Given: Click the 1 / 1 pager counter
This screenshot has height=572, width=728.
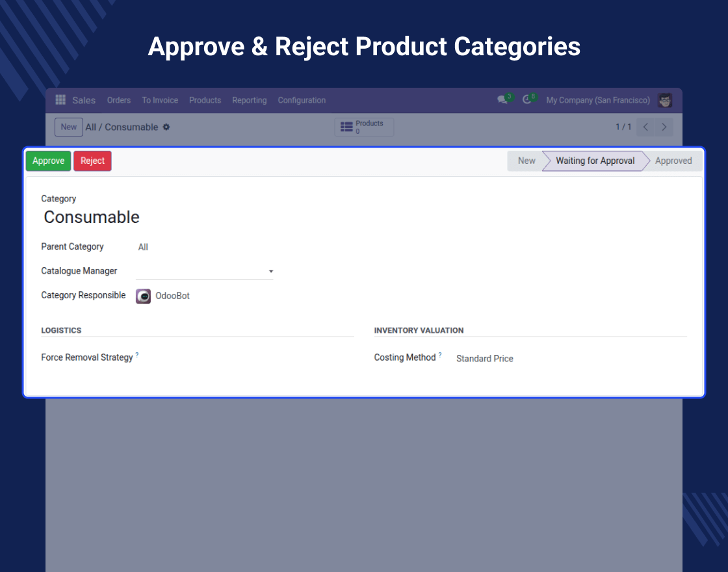Looking at the screenshot, I should 623,127.
